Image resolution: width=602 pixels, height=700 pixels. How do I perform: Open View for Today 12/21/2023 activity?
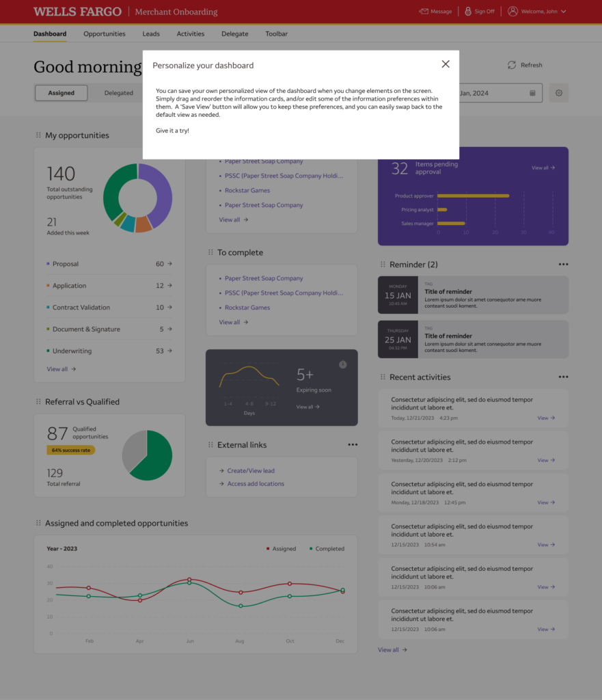point(546,418)
